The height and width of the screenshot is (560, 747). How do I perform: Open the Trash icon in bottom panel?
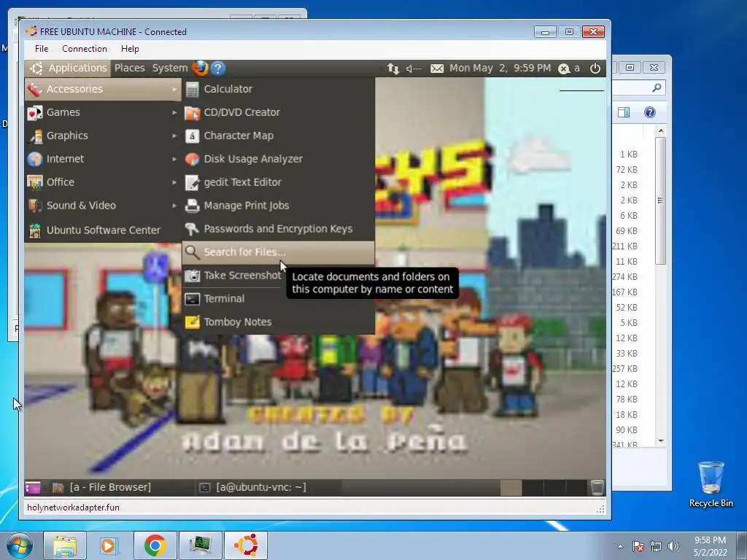[597, 488]
